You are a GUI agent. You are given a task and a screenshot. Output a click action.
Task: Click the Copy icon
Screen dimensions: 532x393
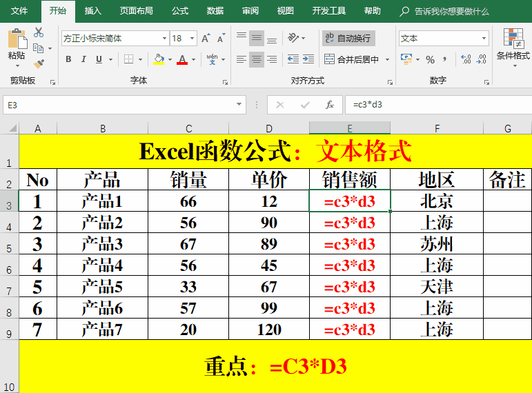click(39, 48)
